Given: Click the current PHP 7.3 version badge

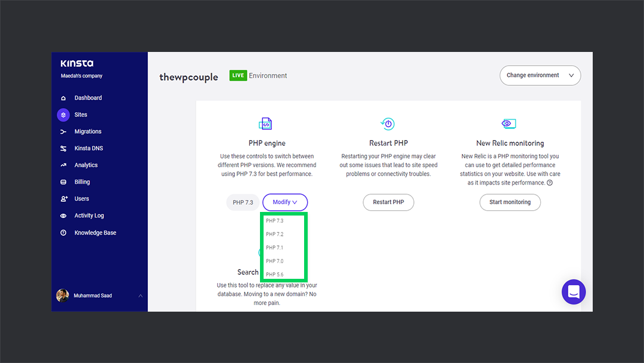Looking at the screenshot, I should [x=243, y=202].
